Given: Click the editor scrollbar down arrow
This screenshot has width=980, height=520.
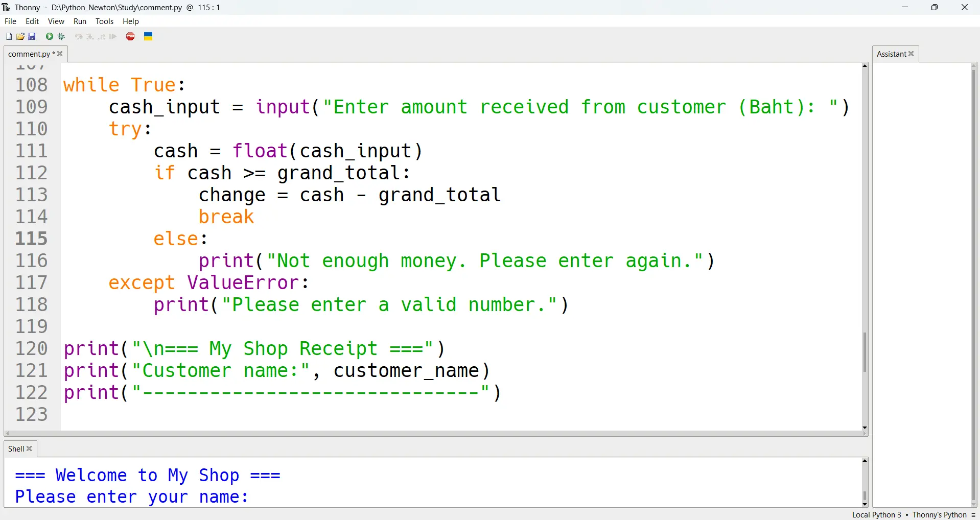Looking at the screenshot, I should 865,428.
